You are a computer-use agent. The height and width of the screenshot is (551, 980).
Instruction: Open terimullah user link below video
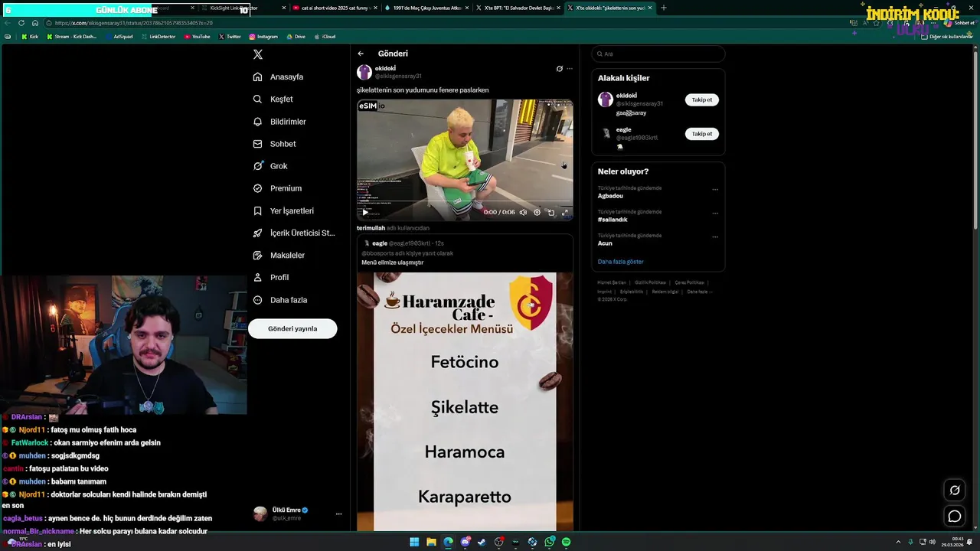pyautogui.click(x=371, y=228)
